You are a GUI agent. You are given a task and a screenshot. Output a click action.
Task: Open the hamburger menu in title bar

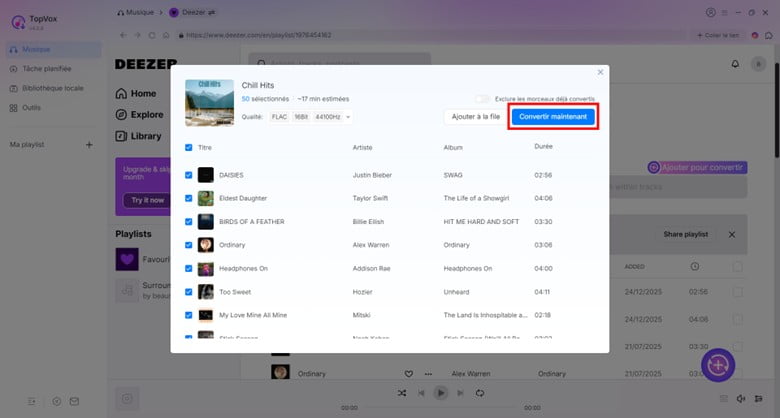725,12
